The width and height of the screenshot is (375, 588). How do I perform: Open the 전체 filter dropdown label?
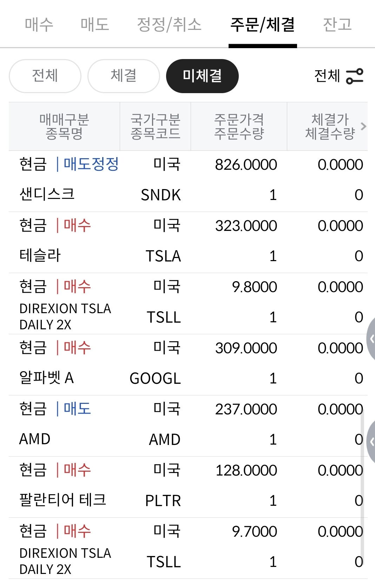[x=327, y=76]
